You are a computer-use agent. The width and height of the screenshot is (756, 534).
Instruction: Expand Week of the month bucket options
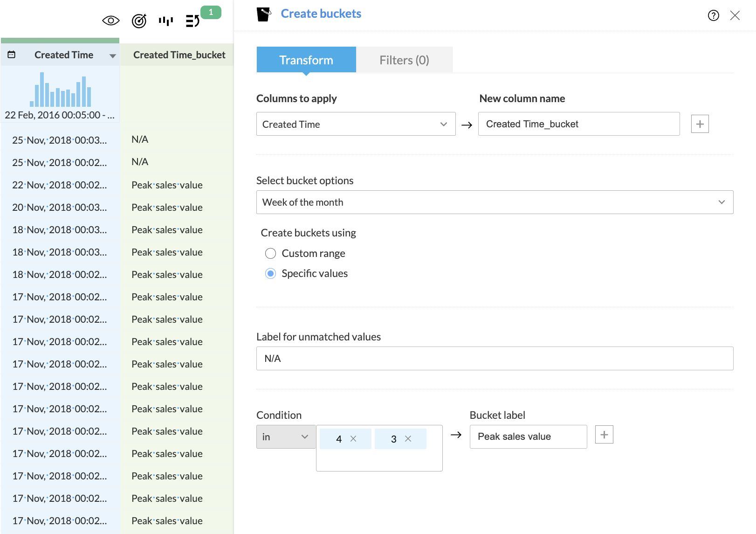click(495, 202)
